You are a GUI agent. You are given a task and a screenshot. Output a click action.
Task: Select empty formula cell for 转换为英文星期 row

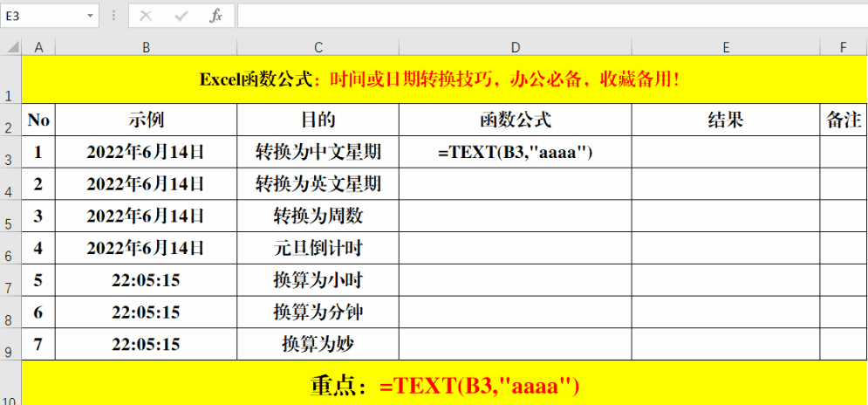[516, 184]
